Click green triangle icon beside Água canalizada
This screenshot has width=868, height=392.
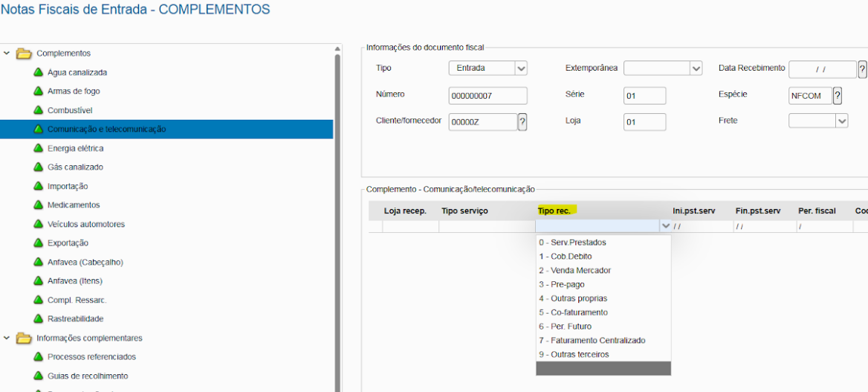tap(38, 72)
